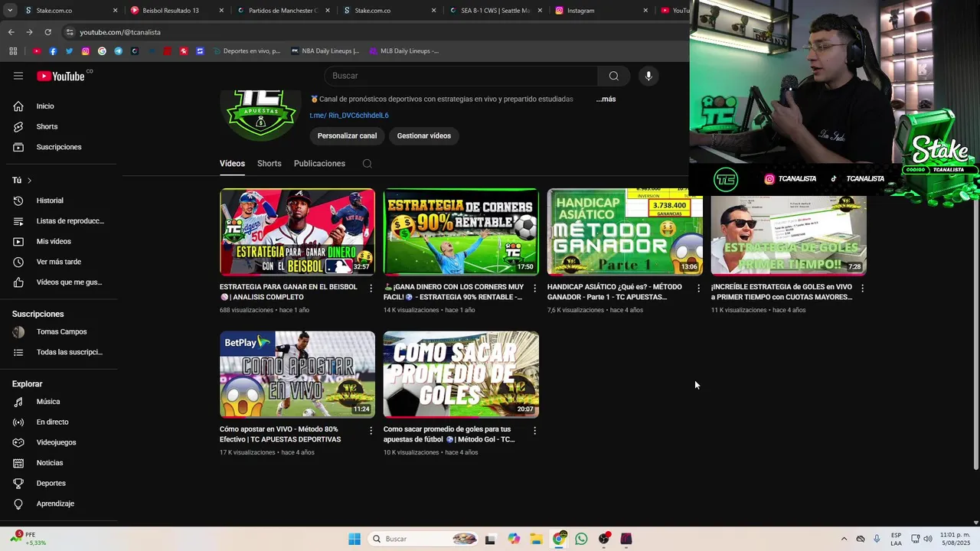Open options menu for Cómo apostar en VIVO video
The width and height of the screenshot is (980, 551).
point(371,431)
